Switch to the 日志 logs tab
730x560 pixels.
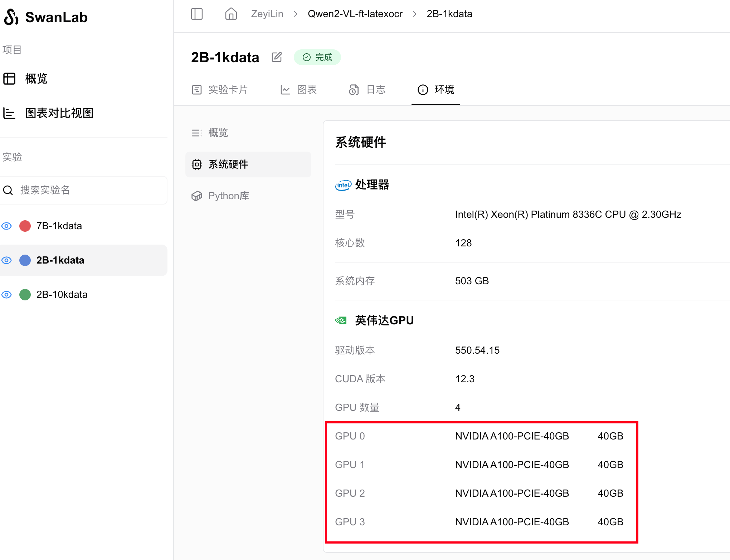[368, 89]
